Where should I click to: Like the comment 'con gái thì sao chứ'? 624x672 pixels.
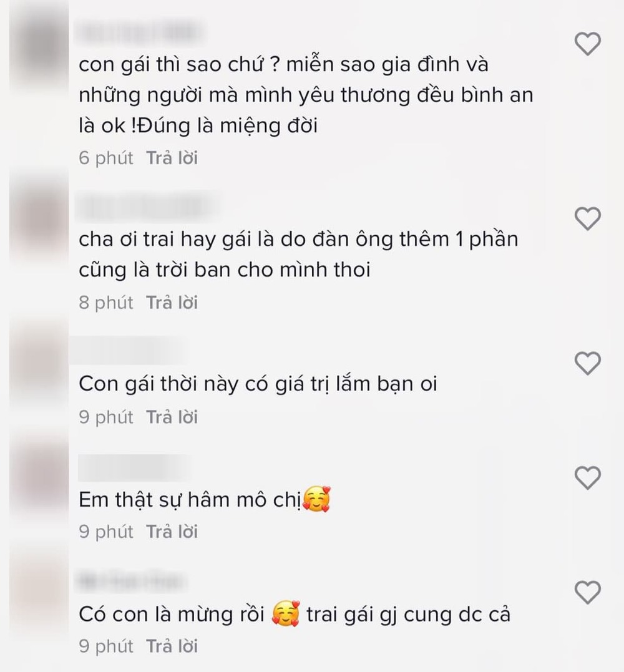point(587,43)
